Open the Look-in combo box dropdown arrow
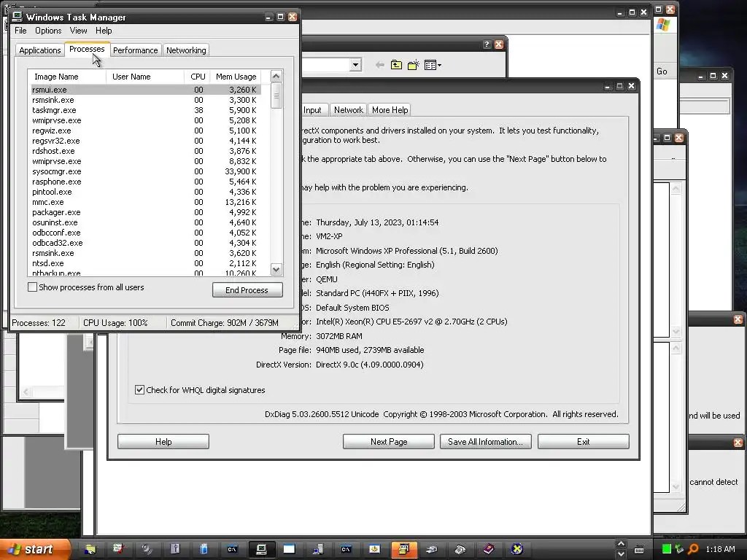Viewport: 747px width, 560px height. click(355, 65)
